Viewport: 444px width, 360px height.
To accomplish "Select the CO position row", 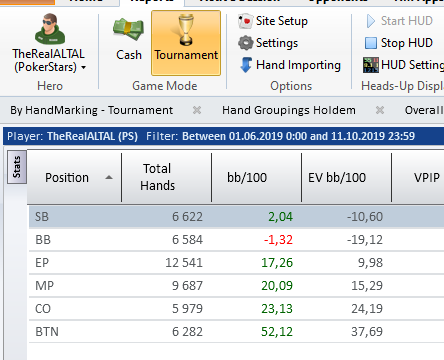I will click(236, 309).
